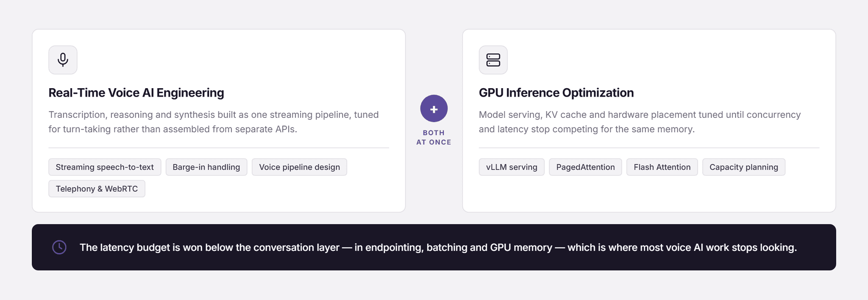868x300 pixels.
Task: Select the PagedAttention tag
Action: tap(585, 167)
